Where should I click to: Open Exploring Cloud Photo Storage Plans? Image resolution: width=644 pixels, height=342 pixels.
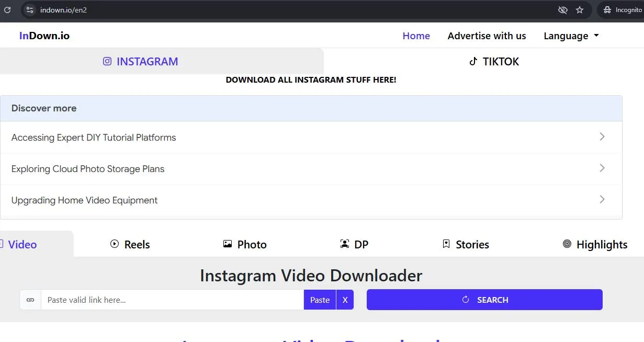[311, 169]
